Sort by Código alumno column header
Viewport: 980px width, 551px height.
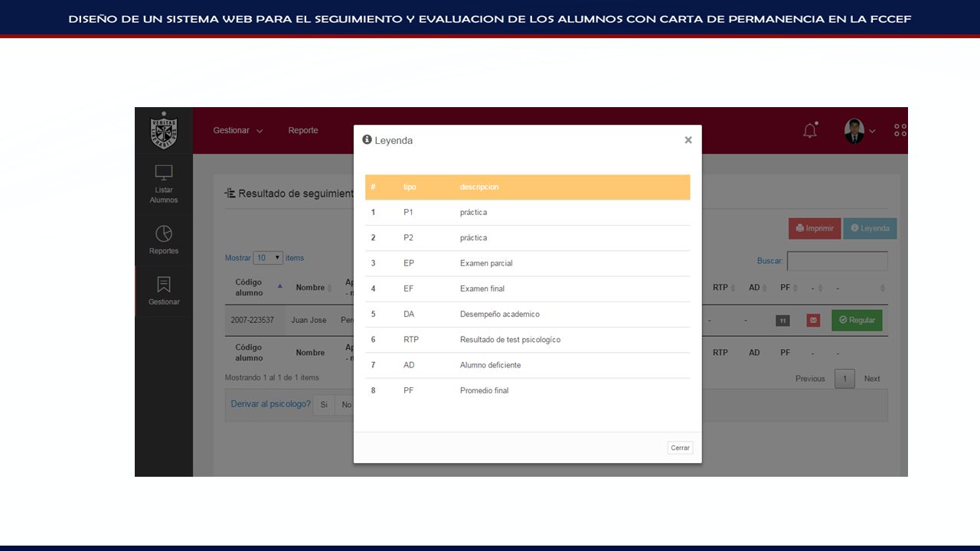click(255, 288)
